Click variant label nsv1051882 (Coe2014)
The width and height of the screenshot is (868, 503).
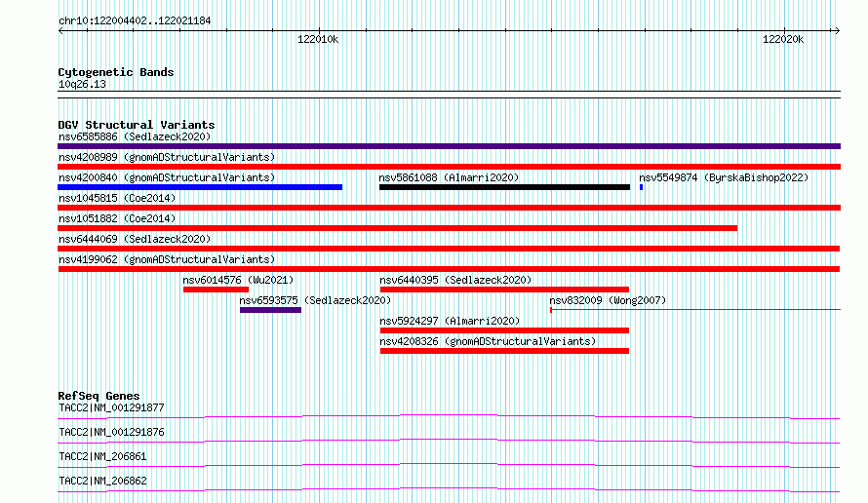117,218
